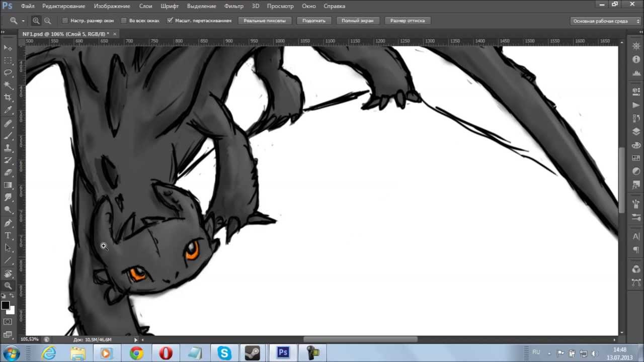
Task: Click the 'Полный экран' button
Action: (357, 21)
